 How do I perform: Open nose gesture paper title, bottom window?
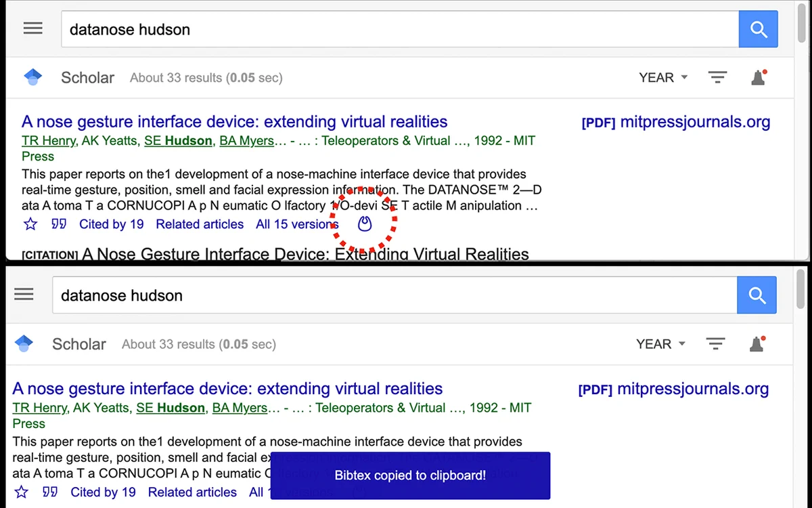[x=228, y=389]
